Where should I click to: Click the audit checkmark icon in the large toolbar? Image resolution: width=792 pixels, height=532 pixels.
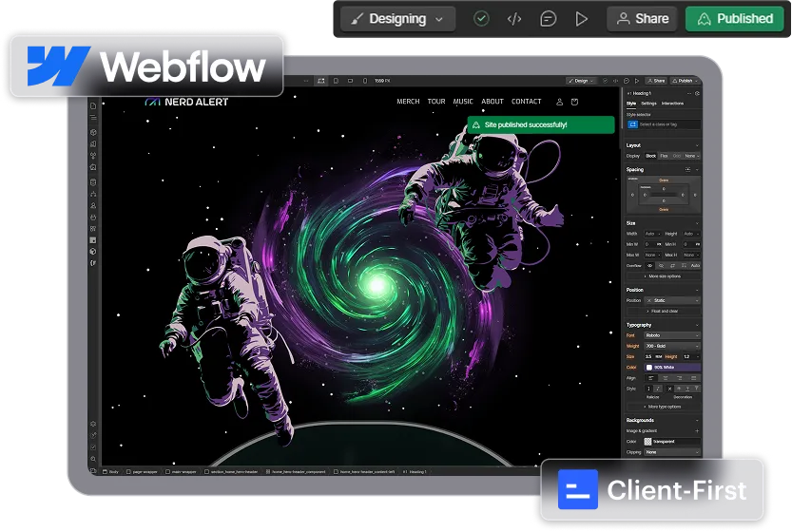(x=481, y=19)
